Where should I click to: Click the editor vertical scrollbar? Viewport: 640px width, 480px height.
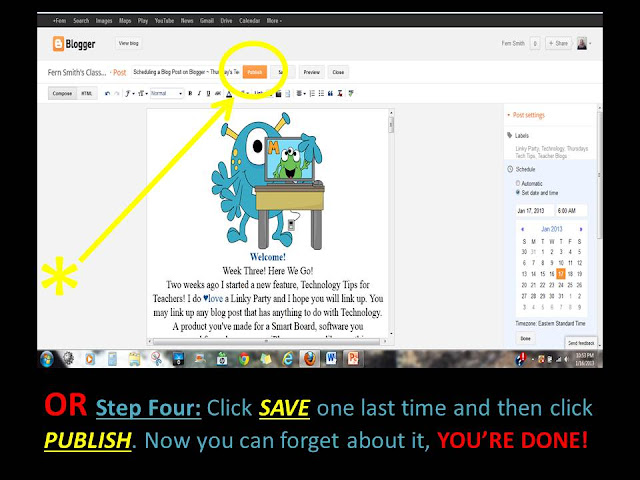click(391, 222)
